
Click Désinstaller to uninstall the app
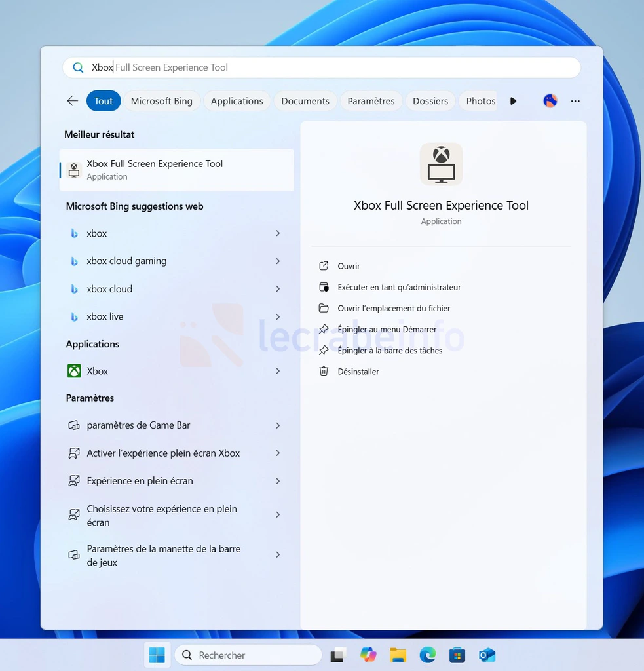pyautogui.click(x=358, y=372)
